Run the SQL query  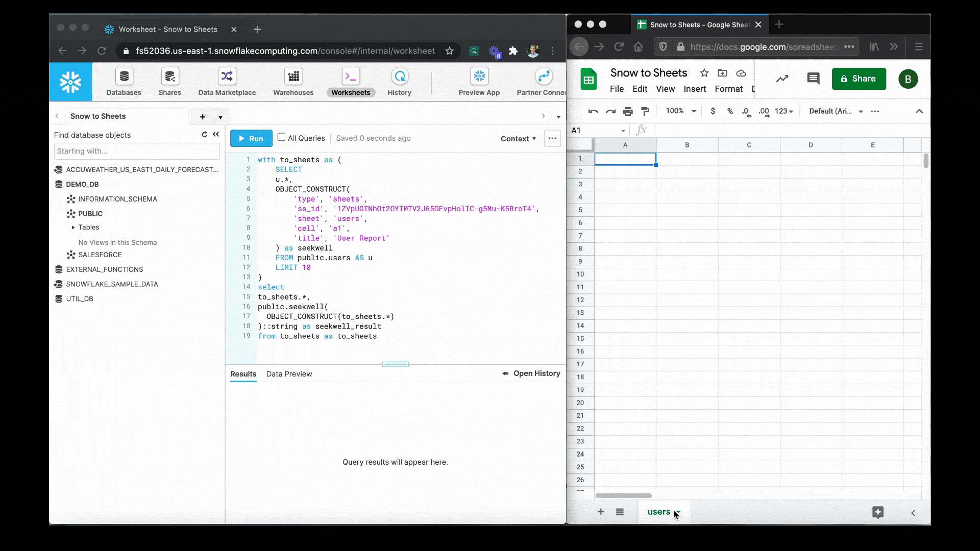(251, 138)
